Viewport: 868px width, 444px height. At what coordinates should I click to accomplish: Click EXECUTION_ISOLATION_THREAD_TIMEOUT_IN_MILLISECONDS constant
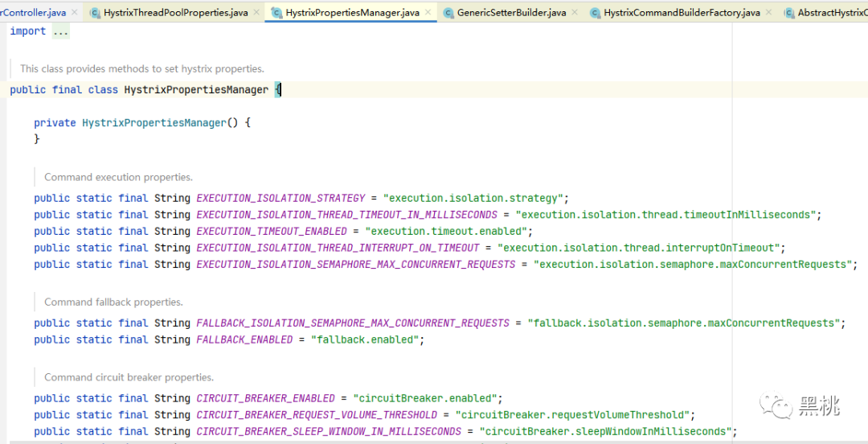point(347,215)
